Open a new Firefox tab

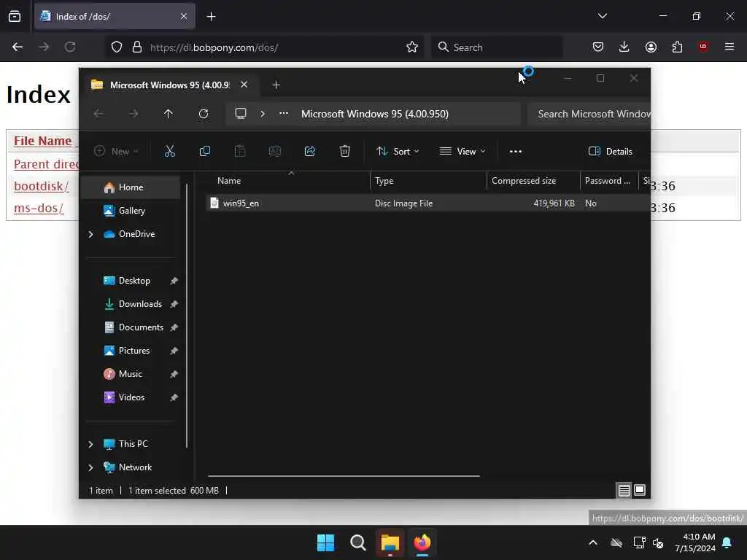tap(211, 17)
